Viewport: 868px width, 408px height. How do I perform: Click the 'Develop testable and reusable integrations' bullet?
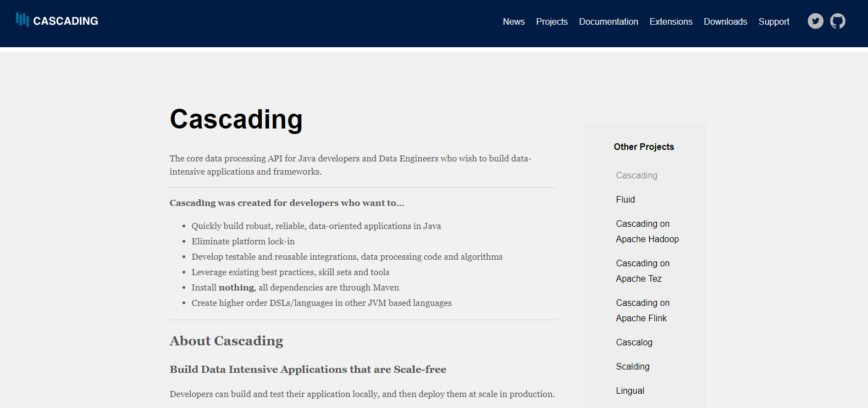click(347, 257)
